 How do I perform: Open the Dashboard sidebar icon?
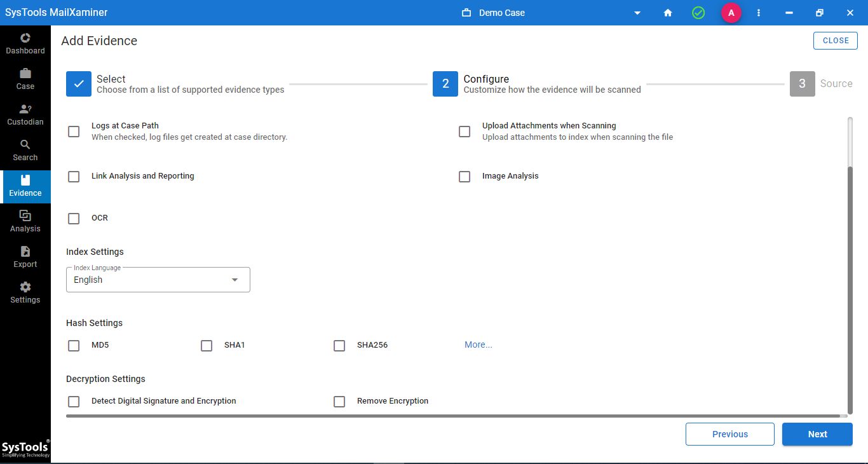pos(25,43)
